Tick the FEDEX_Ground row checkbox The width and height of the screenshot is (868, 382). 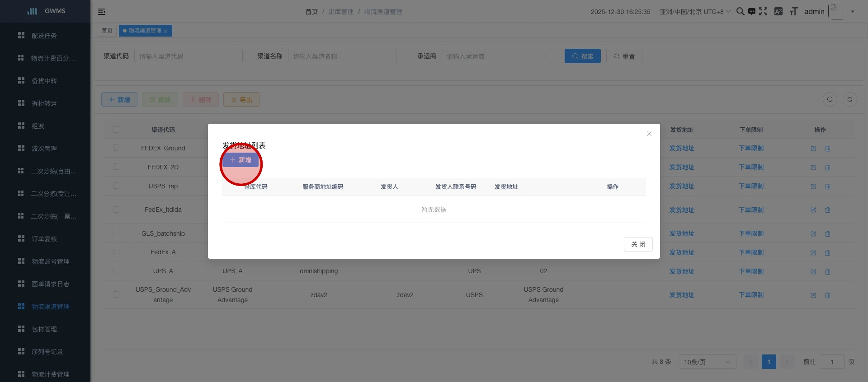tap(116, 148)
